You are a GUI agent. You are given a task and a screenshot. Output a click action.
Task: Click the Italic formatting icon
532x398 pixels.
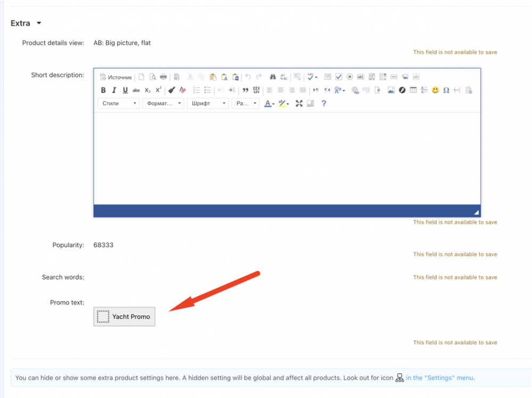pyautogui.click(x=114, y=90)
